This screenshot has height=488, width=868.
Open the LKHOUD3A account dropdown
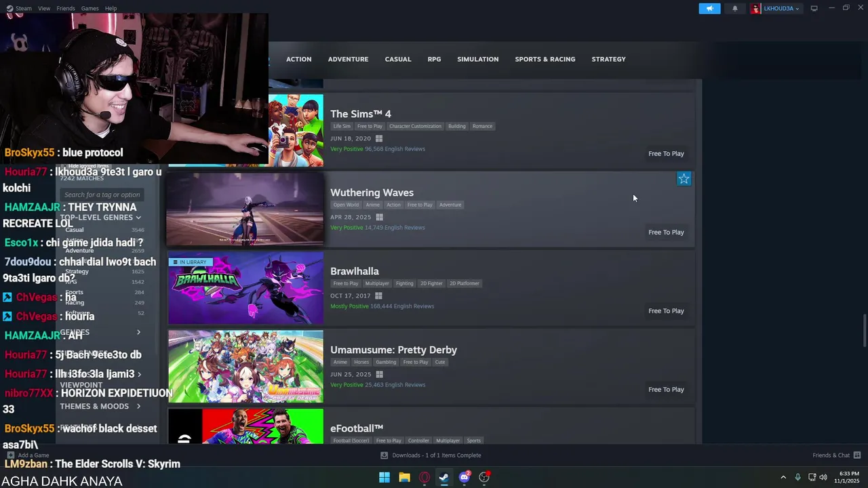click(x=781, y=8)
